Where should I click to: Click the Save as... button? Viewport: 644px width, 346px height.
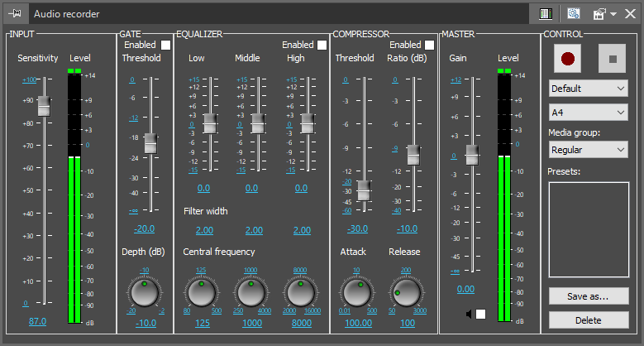coord(588,296)
